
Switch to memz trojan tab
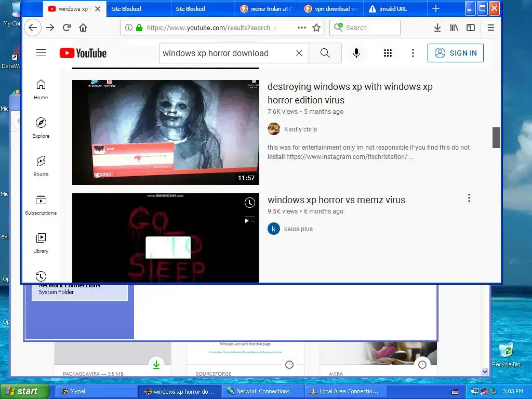coord(267,9)
